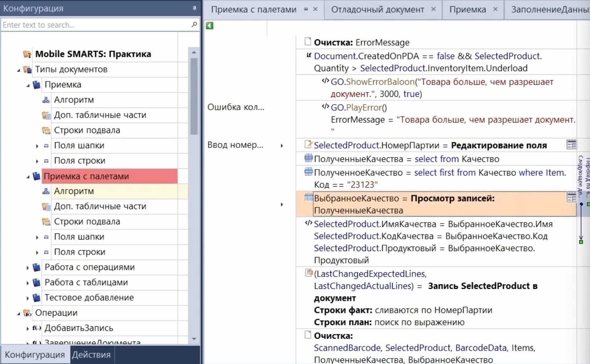This screenshot has height=364, width=590.
Task: Click the Строки подвала icon under Приемка
Action: 46,130
